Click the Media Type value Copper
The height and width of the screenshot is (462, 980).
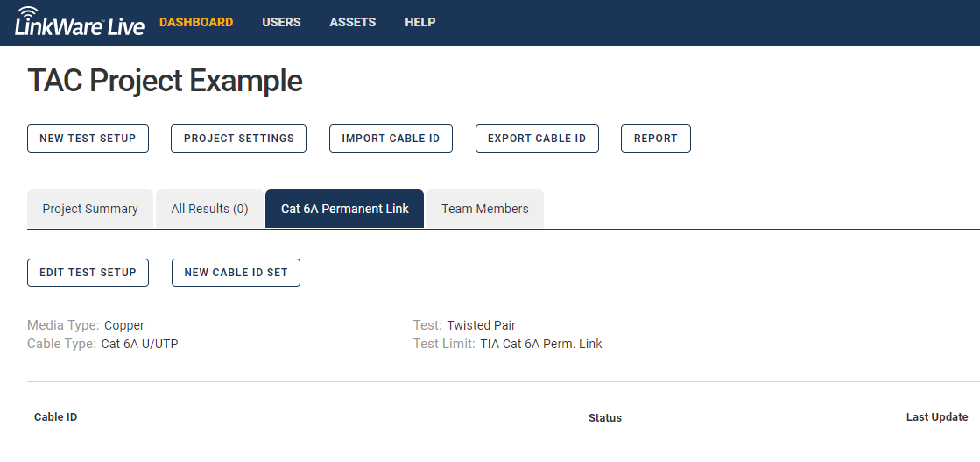(124, 325)
